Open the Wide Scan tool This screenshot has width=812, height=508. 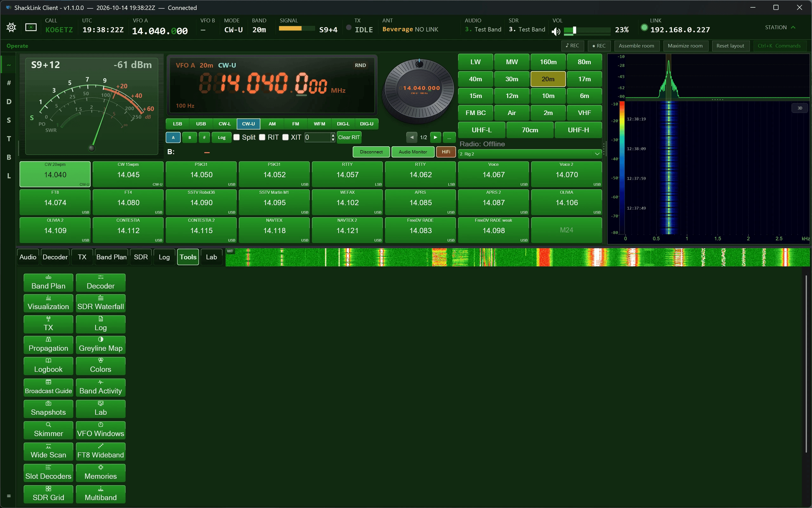[x=48, y=451]
